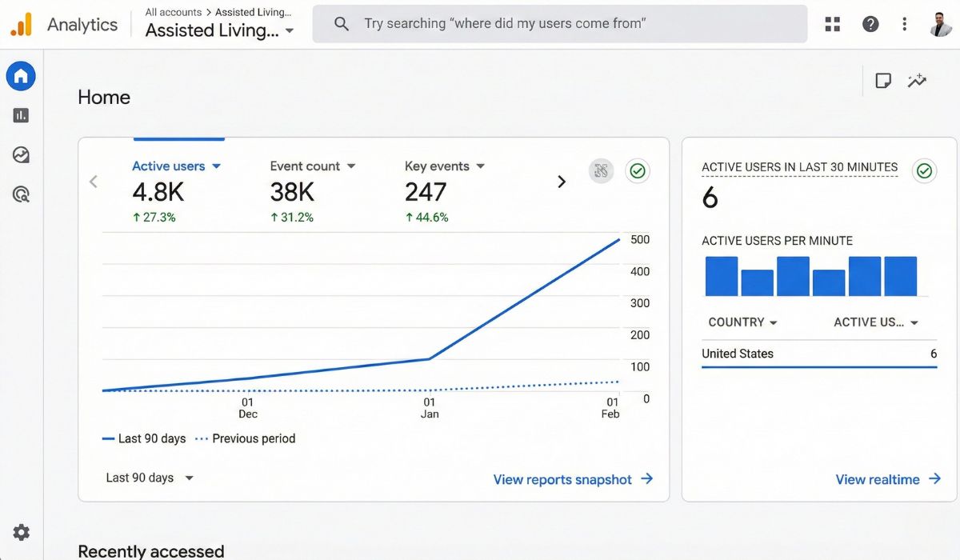Open the View reports snapshot link

tap(573, 479)
